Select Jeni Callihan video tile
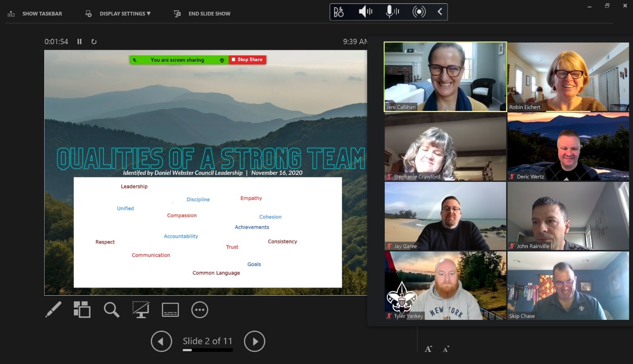 pyautogui.click(x=445, y=77)
